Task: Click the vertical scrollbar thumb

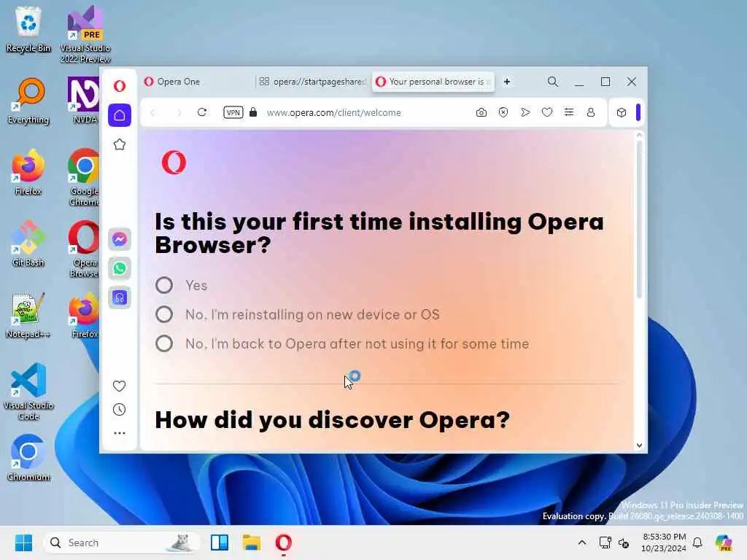Action: point(639,219)
